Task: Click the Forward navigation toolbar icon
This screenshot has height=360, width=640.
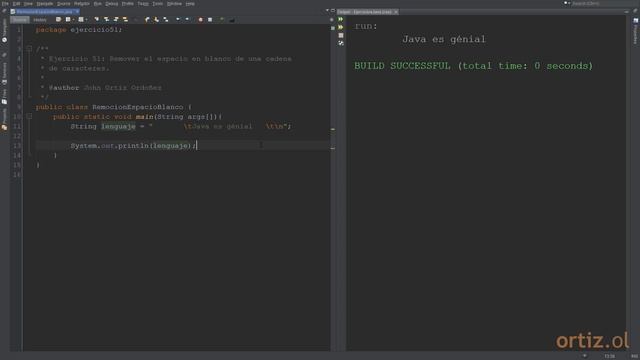Action: click(80, 19)
